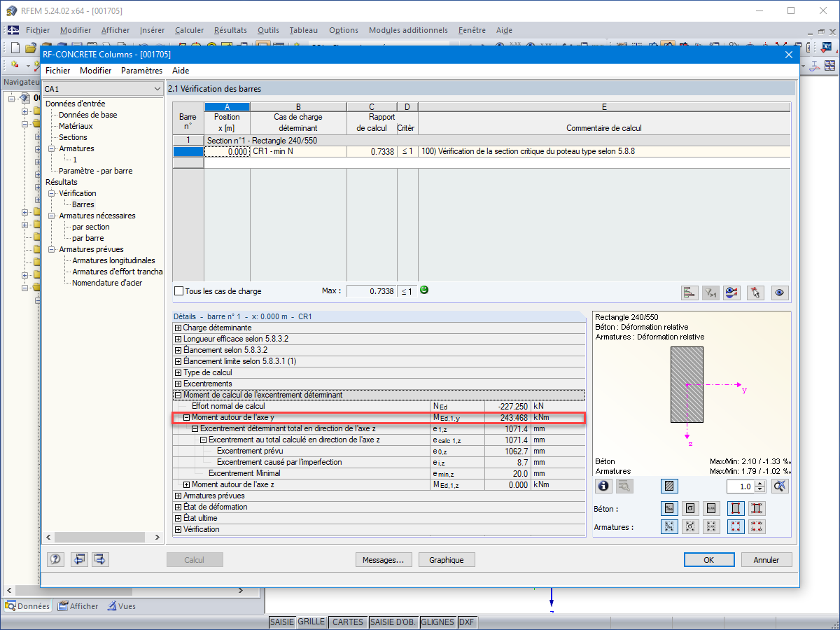Image resolution: width=840 pixels, height=630 pixels.
Task: Click the Annuler button
Action: coord(766,560)
